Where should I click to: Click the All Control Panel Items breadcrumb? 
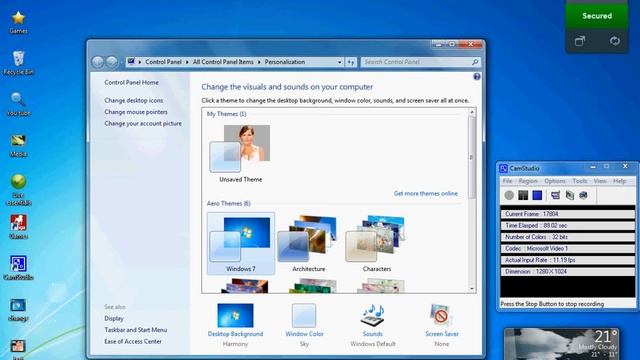point(223,62)
